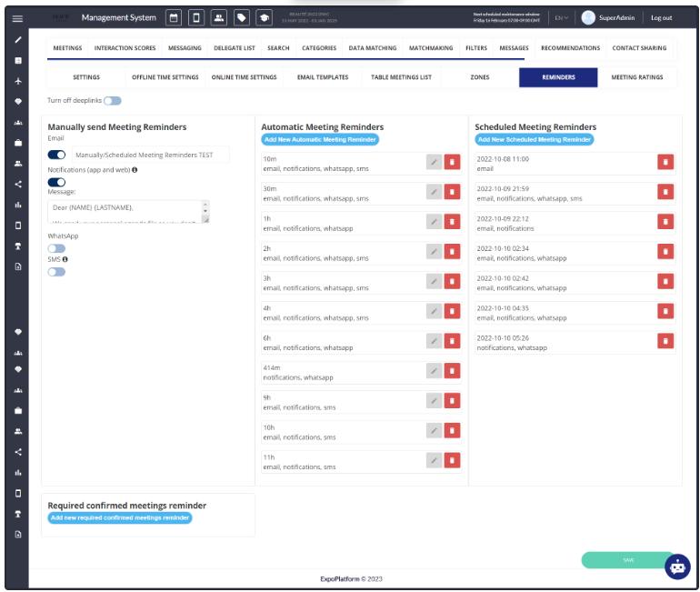Delete the 414m automatic reminder
This screenshot has width=700, height=592.
[452, 371]
